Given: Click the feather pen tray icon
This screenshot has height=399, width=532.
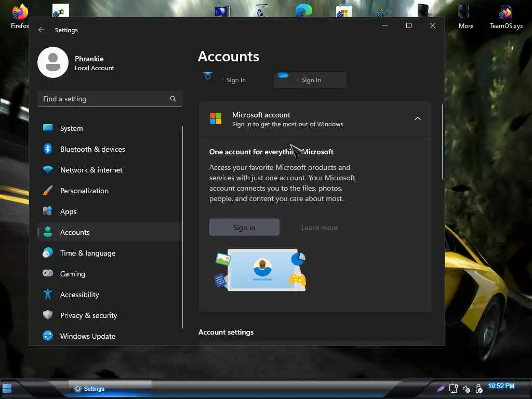Looking at the screenshot, I should pyautogui.click(x=441, y=388).
